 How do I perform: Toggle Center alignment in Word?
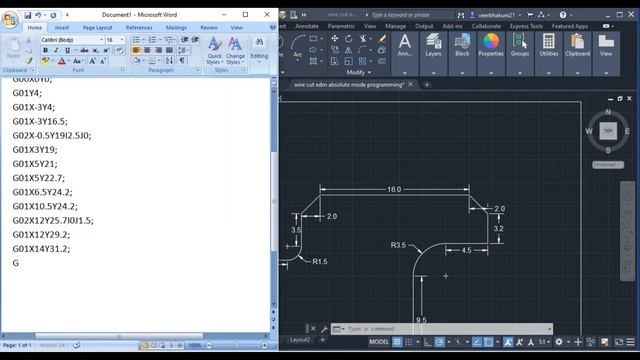147,51
